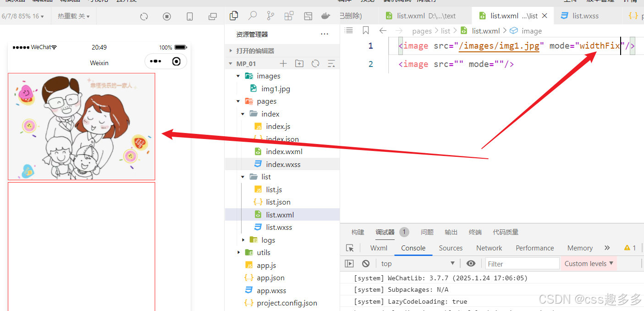This screenshot has height=311, width=644.
Task: Click the Explorer more options ellipsis
Action: coord(325,34)
